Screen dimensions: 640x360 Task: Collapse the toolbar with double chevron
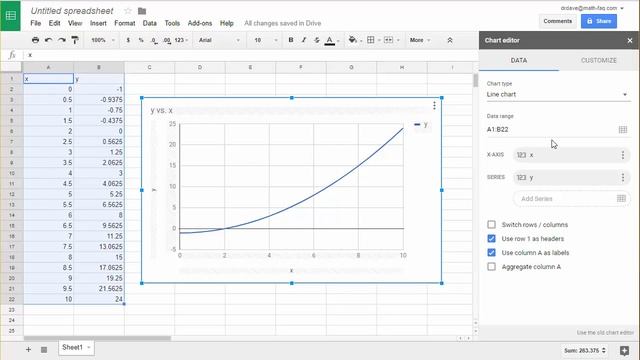(450, 40)
